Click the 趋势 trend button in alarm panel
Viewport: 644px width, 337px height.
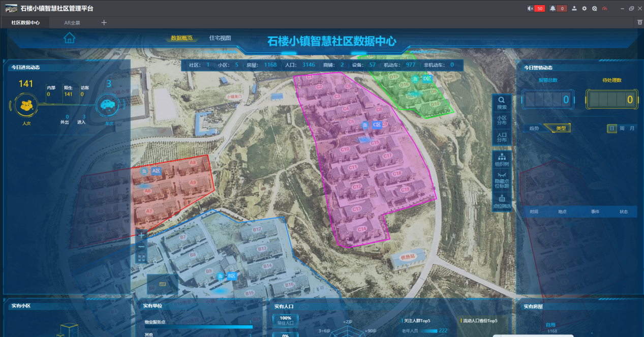(x=534, y=129)
